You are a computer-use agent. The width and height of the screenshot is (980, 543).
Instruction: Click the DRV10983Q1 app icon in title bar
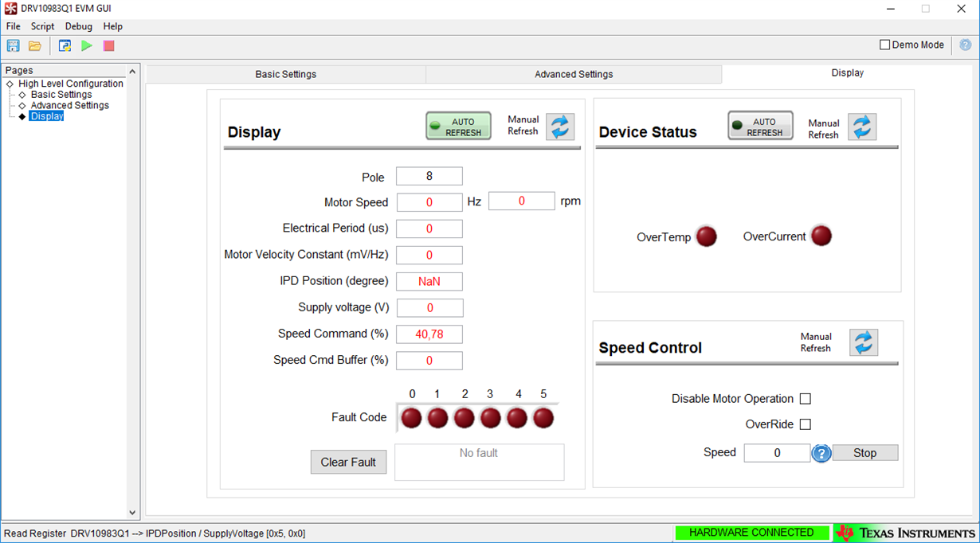10,9
